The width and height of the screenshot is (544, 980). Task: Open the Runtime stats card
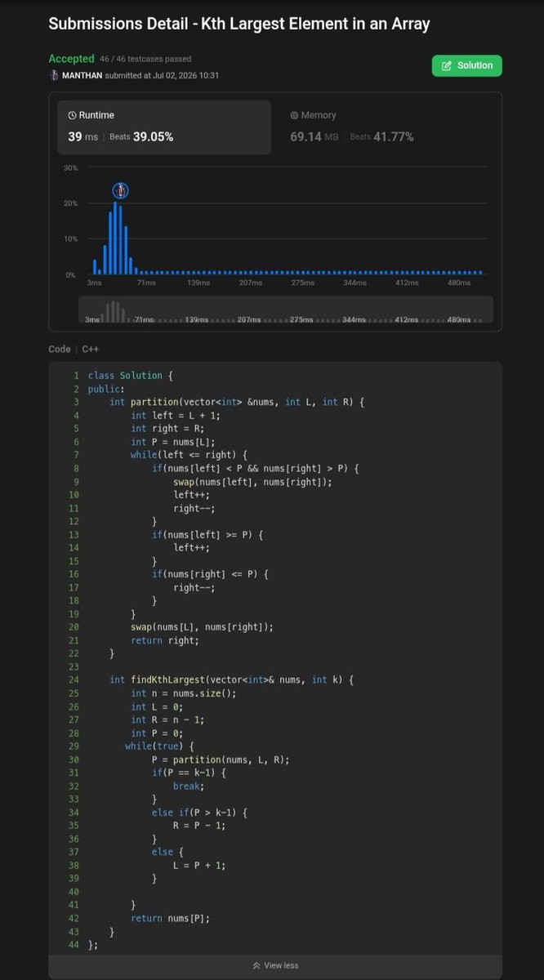click(164, 127)
